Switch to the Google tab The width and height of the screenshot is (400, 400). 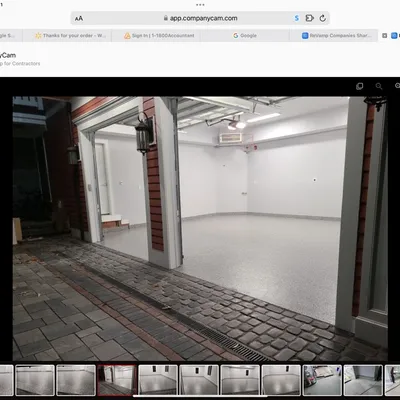point(245,35)
